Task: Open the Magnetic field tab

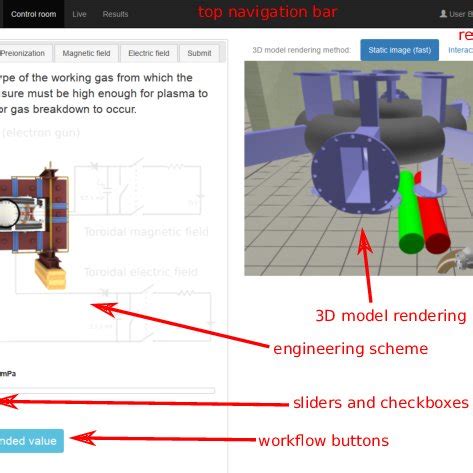Action: tap(86, 53)
